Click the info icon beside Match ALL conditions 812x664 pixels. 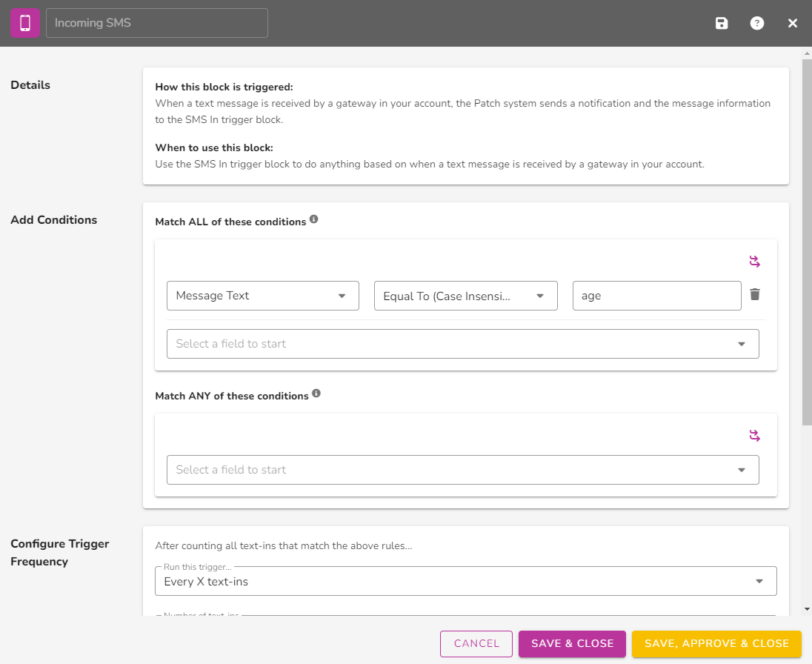314,218
